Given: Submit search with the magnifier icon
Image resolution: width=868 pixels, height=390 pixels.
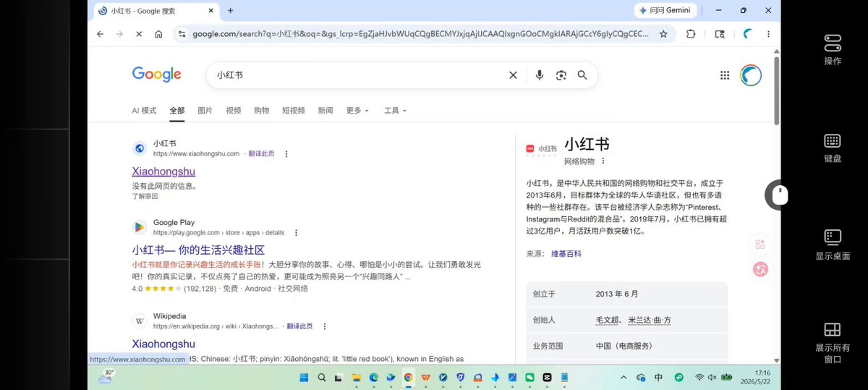Looking at the screenshot, I should (x=582, y=75).
